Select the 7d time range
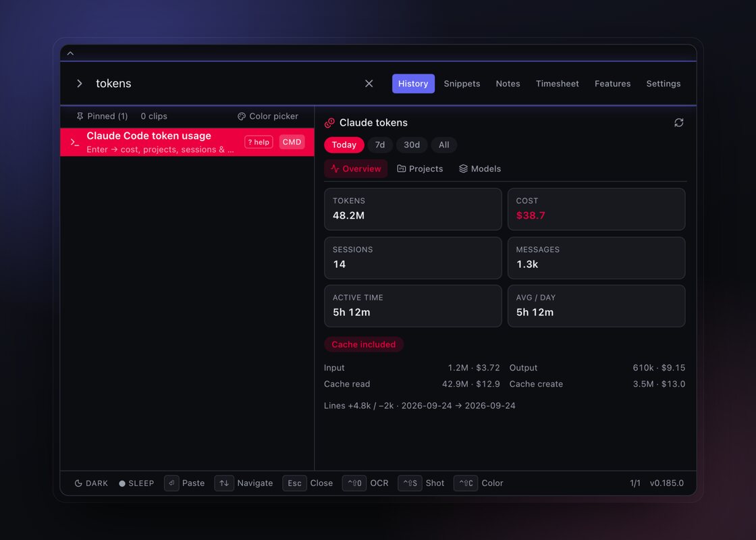Viewport: 756px width, 540px height. [380, 144]
